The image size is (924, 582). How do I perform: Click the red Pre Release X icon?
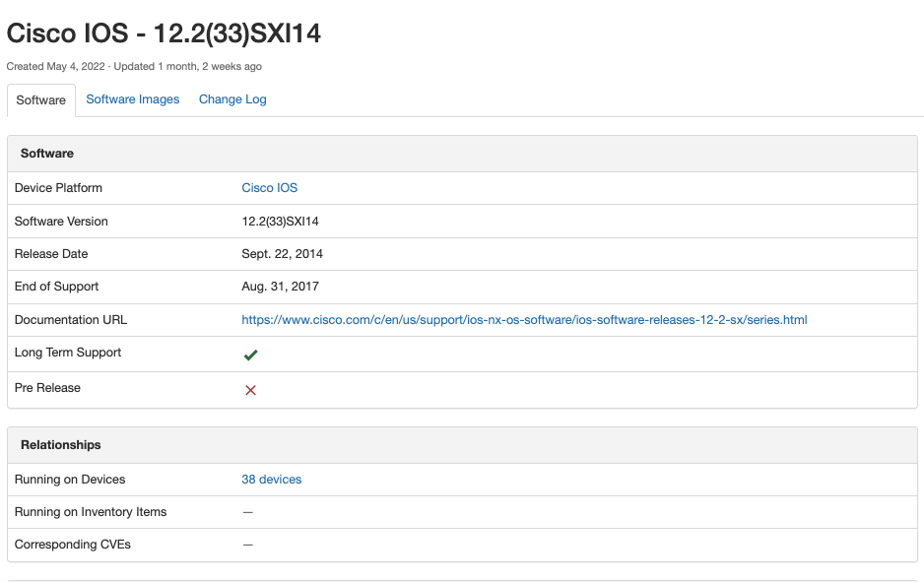tap(250, 390)
